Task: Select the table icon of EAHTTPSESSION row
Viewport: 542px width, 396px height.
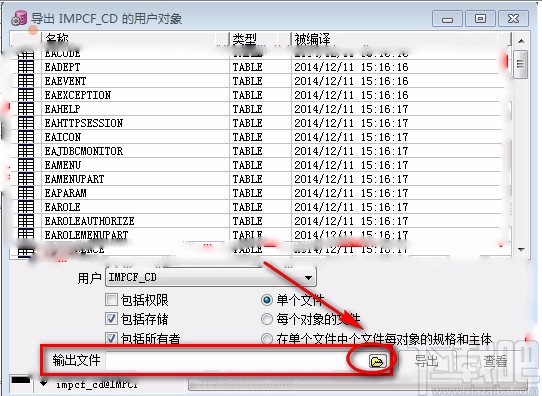Action: [26, 123]
